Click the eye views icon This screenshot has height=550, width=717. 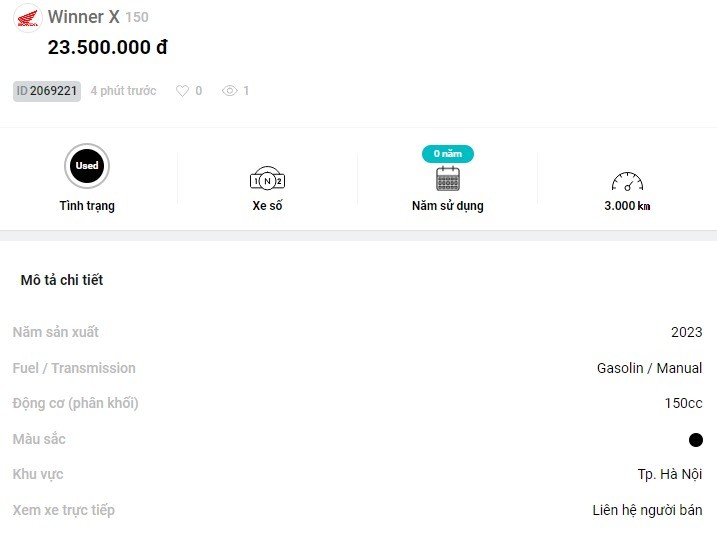pos(230,91)
